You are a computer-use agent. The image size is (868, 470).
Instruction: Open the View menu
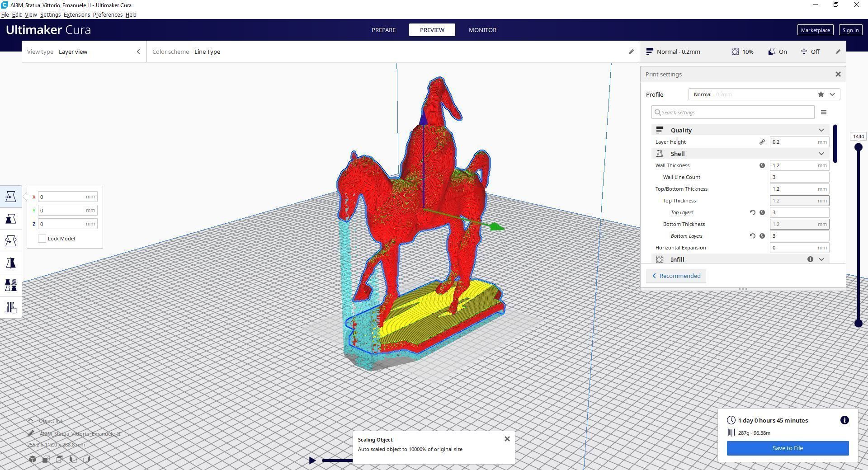(31, 15)
